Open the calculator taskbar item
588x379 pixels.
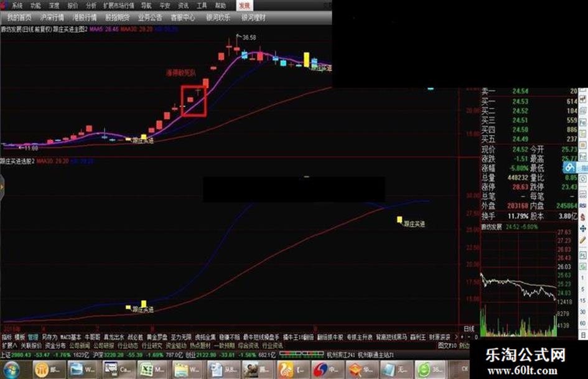[118, 370]
